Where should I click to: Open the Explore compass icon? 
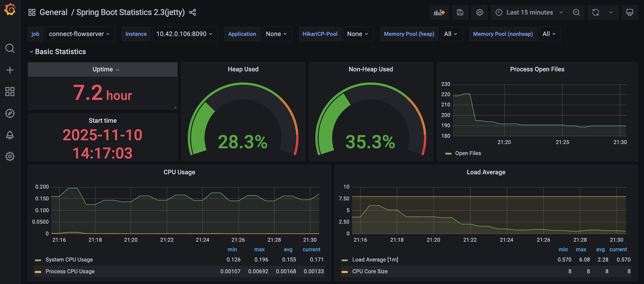pyautogui.click(x=10, y=113)
